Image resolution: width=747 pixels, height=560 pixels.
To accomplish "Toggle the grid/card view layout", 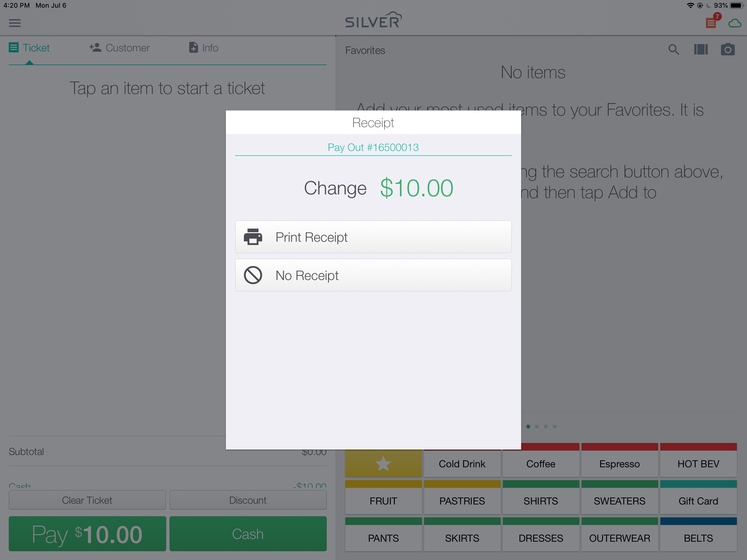I will [x=702, y=49].
